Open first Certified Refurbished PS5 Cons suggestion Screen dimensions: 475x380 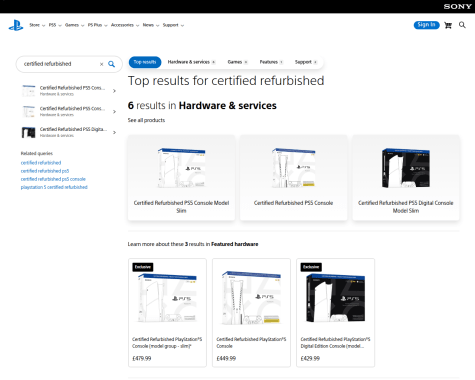(69, 91)
